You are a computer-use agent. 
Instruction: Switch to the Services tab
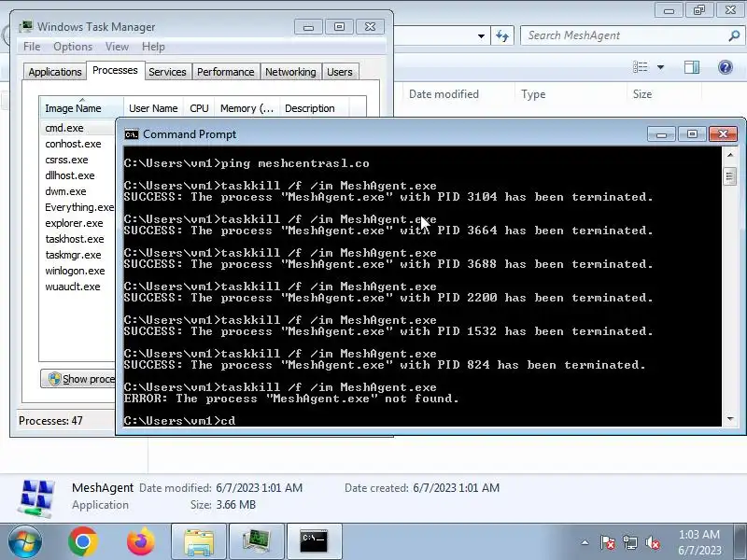coord(167,72)
